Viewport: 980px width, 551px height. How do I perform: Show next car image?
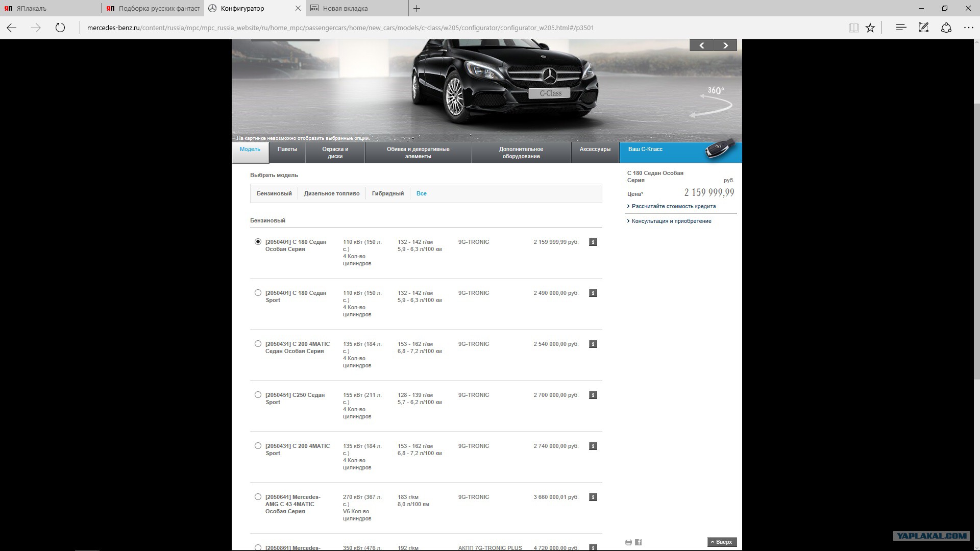[x=725, y=45]
